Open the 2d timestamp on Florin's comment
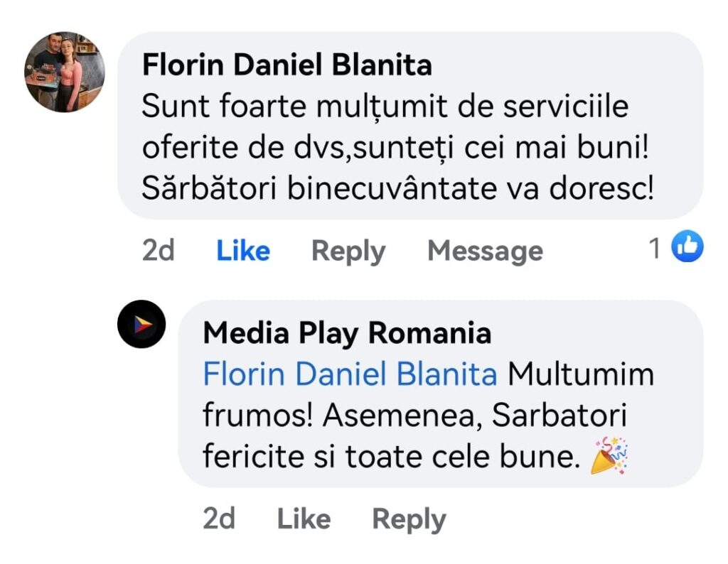Viewport: 728px width, 564px height. coord(159,251)
